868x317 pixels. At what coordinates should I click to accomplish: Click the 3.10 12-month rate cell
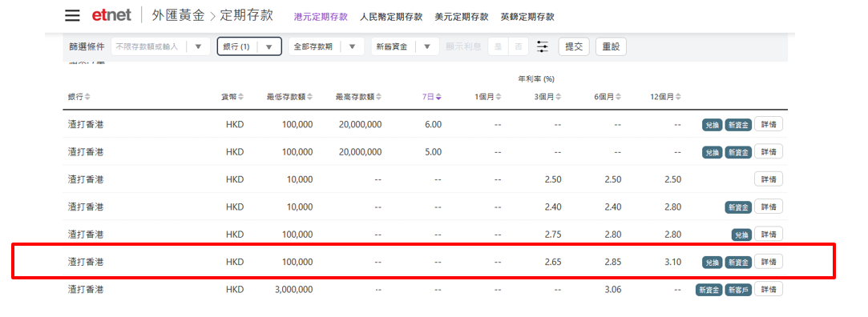(x=672, y=262)
